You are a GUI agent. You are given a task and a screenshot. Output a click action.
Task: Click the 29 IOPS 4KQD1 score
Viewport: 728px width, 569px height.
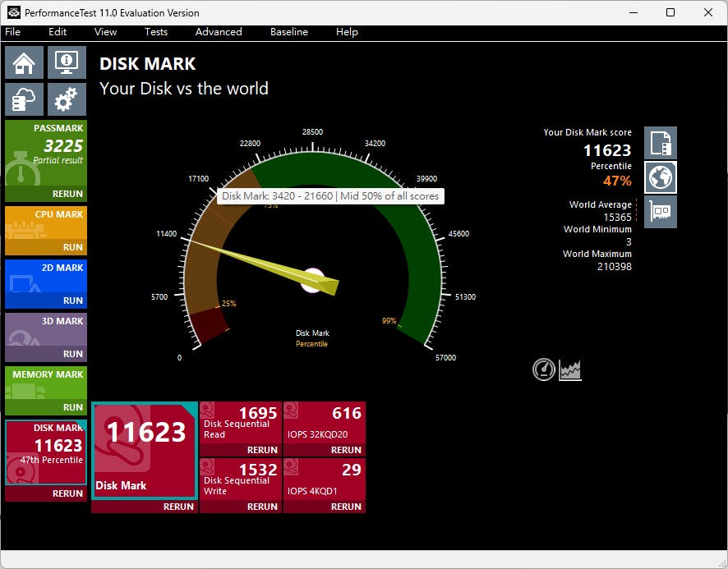(x=352, y=469)
